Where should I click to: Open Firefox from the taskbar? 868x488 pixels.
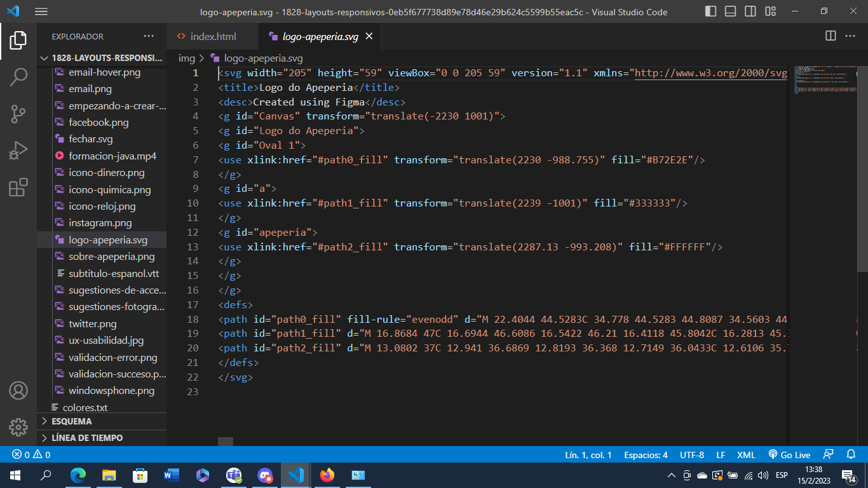click(327, 475)
